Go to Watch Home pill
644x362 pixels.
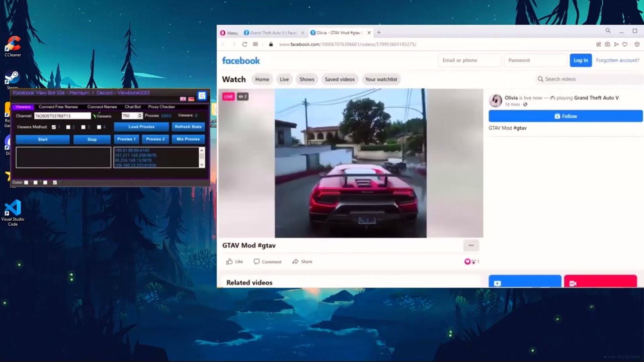click(262, 79)
